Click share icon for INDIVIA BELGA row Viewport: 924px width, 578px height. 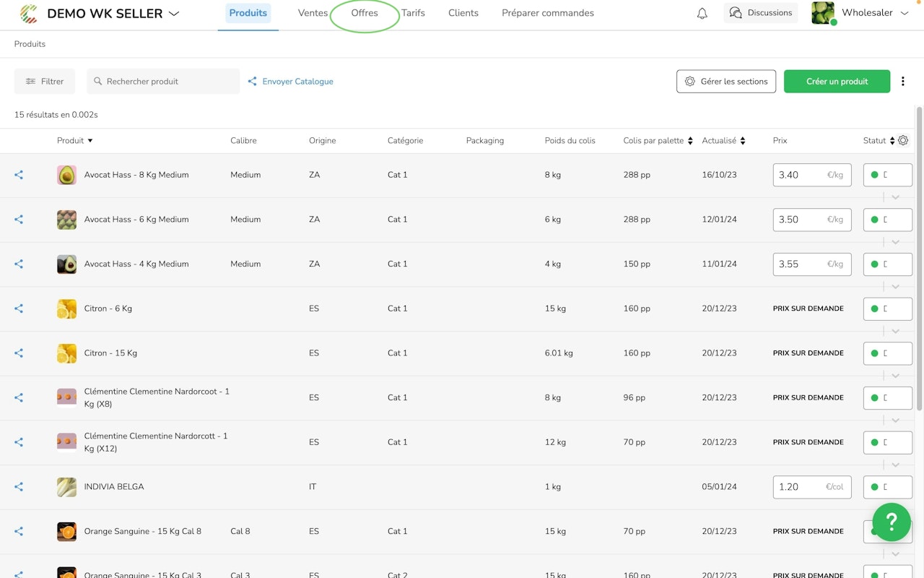pos(19,487)
